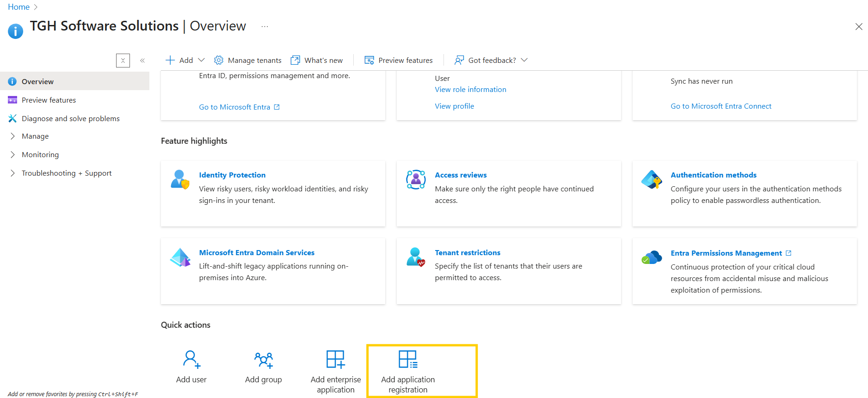
Task: Click the Entra Permissions Management cloud icon
Action: [x=652, y=257]
